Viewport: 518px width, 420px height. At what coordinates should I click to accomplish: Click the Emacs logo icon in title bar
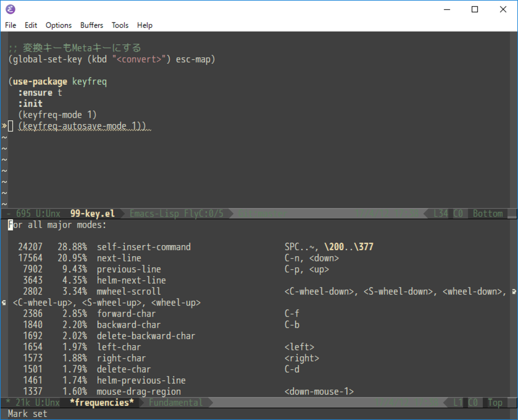coord(10,9)
